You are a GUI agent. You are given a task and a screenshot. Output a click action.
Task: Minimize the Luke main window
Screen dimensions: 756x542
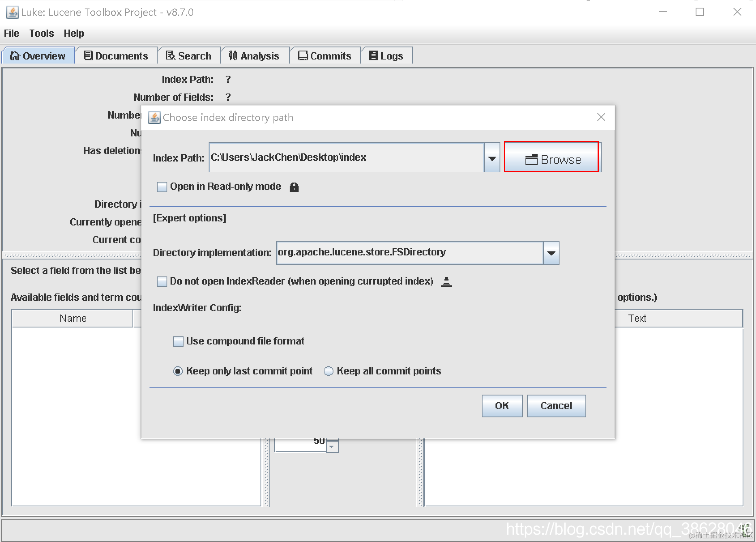pyautogui.click(x=663, y=12)
